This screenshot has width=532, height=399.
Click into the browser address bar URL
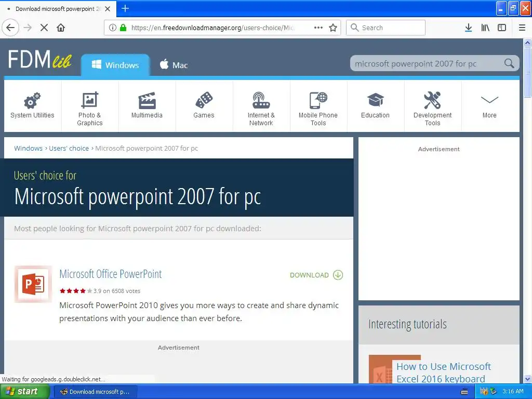coord(212,28)
